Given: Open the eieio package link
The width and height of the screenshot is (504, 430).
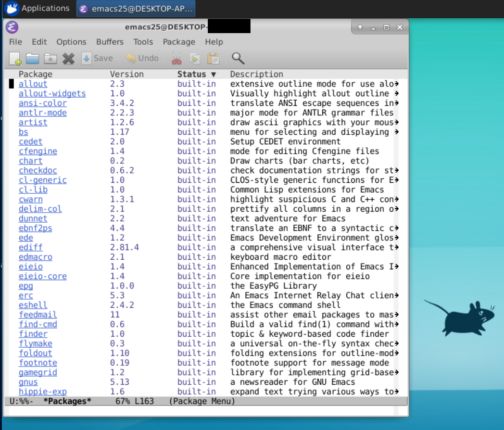Looking at the screenshot, I should 30,267.
